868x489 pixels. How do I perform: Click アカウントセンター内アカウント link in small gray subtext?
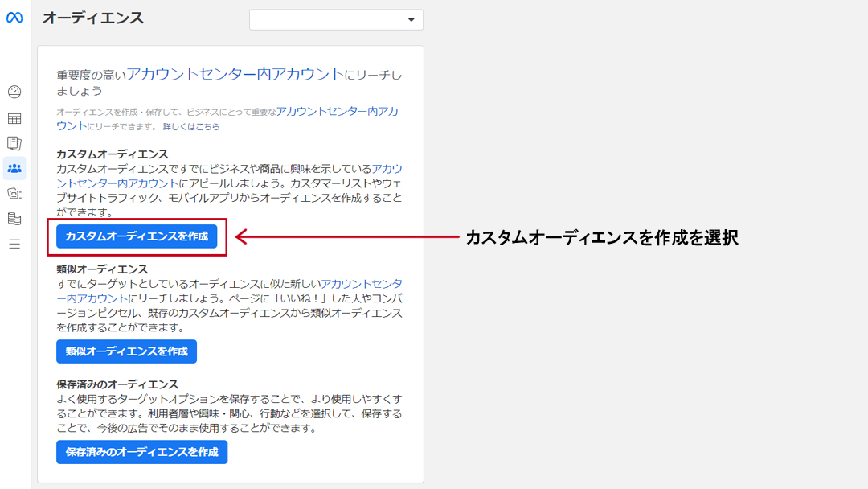click(x=337, y=112)
